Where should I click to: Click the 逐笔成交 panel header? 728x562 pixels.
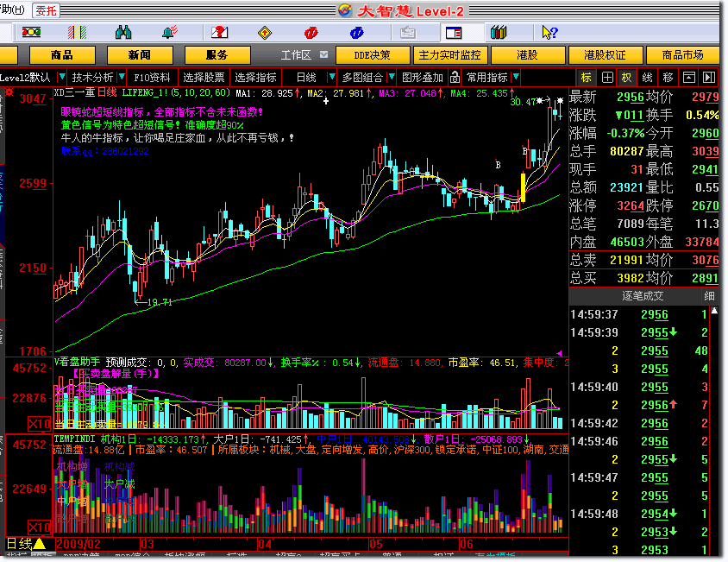(643, 296)
